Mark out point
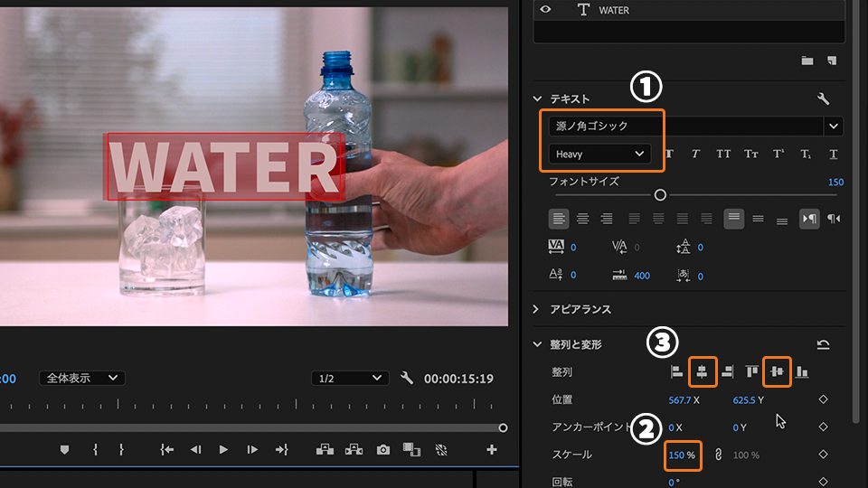 click(121, 450)
